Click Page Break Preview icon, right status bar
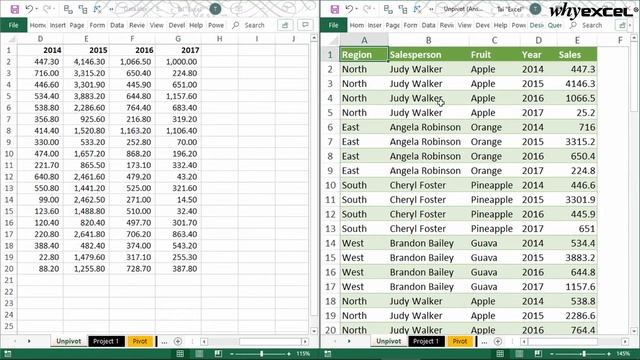640x360 pixels. 538,354
